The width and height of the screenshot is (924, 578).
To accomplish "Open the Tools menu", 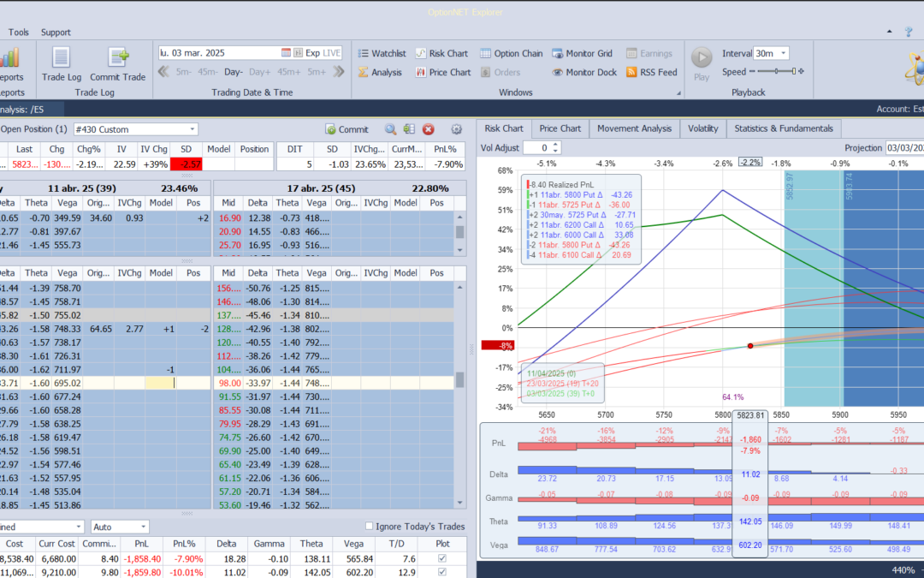I will click(x=18, y=33).
